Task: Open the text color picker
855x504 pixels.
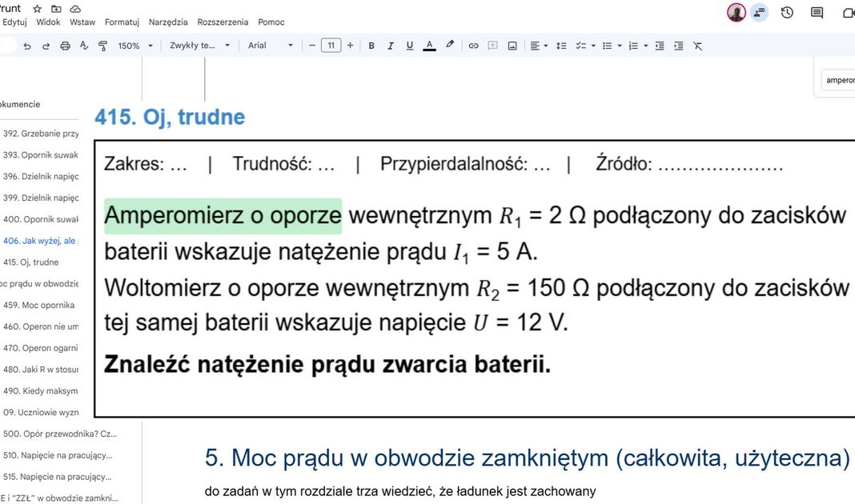Action: tap(429, 46)
